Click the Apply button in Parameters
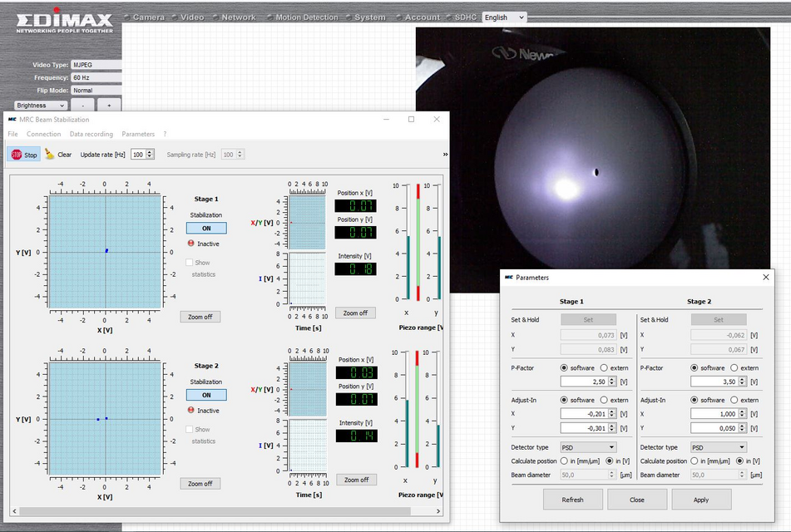Viewport: 791px width, 532px height. [x=701, y=500]
